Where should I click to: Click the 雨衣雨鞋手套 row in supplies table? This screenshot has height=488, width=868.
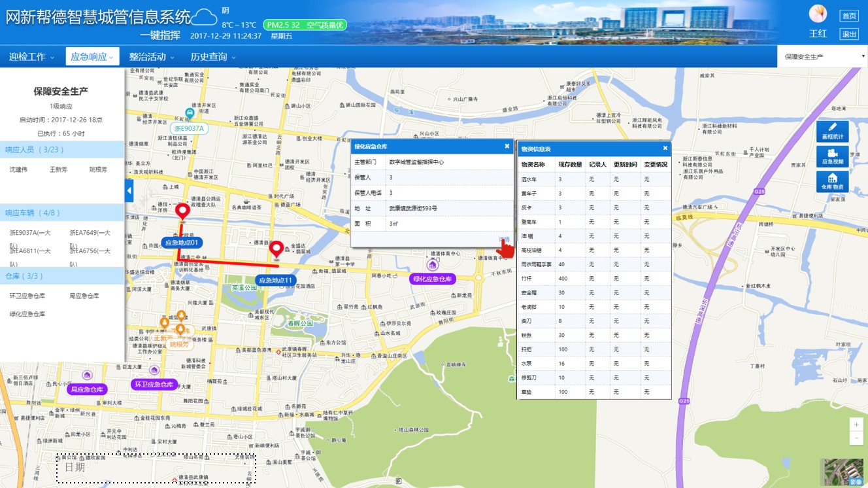coord(594,264)
